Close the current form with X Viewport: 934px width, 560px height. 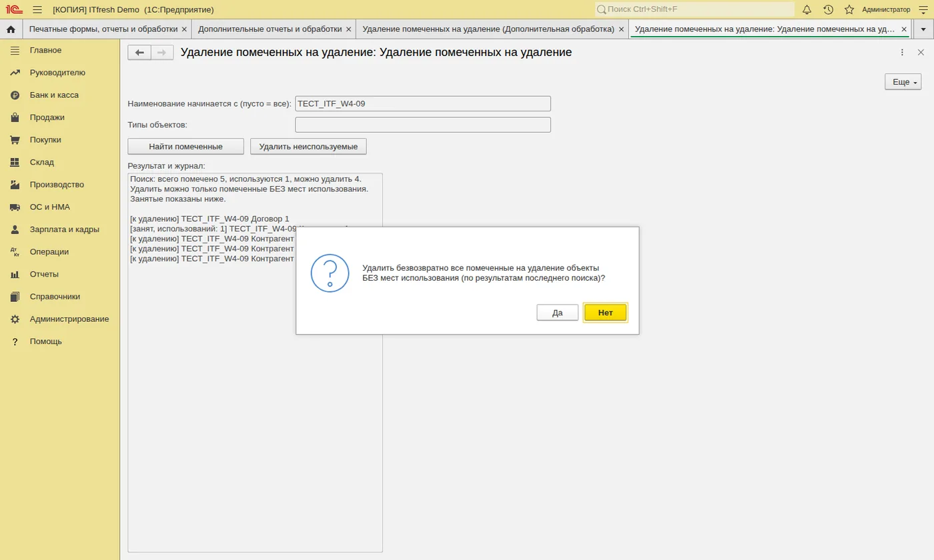pyautogui.click(x=921, y=52)
